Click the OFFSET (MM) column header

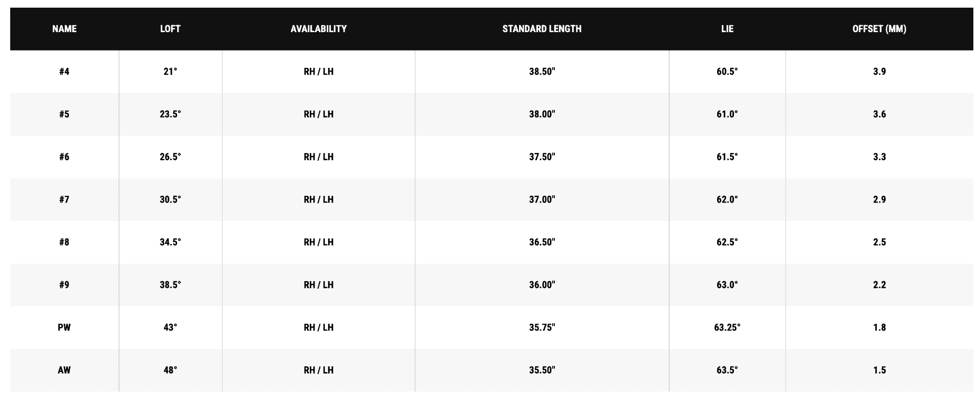(879, 29)
